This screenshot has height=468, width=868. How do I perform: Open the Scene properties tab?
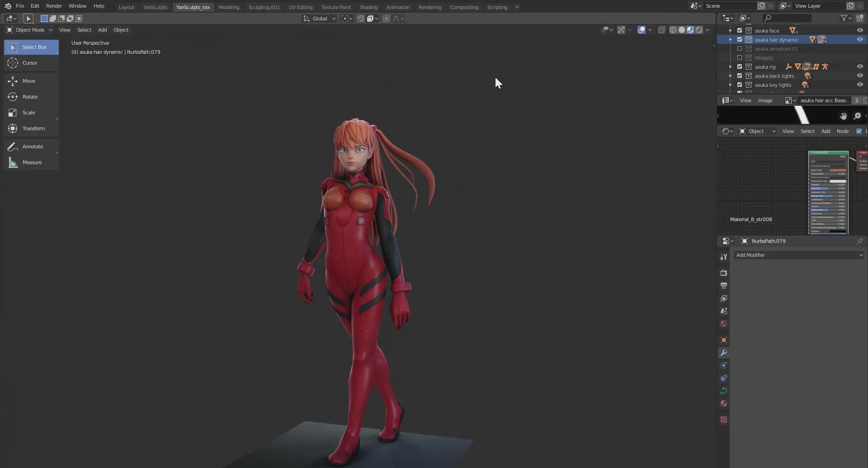tap(723, 311)
